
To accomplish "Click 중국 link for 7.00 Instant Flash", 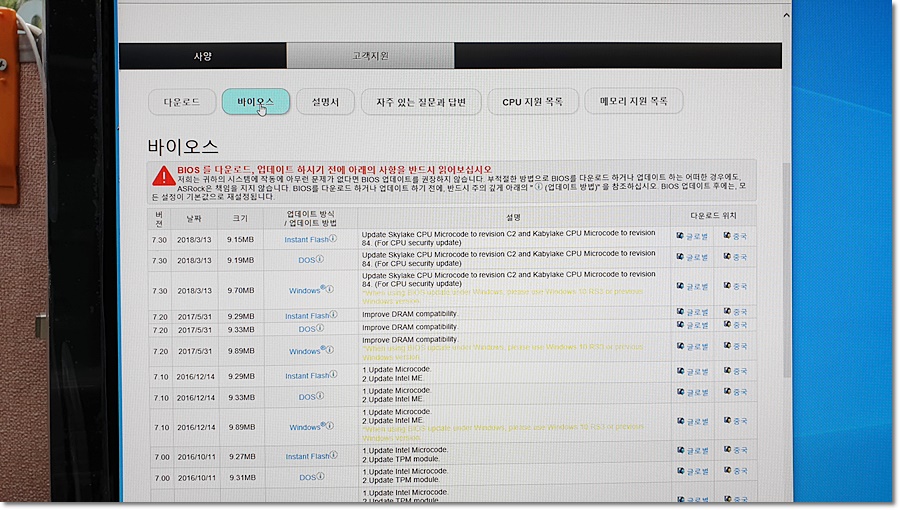I will [740, 450].
